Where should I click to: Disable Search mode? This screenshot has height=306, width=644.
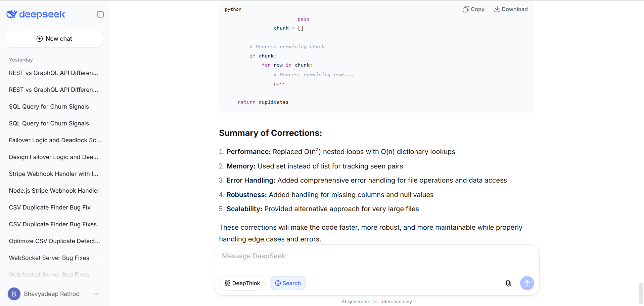[x=288, y=283]
